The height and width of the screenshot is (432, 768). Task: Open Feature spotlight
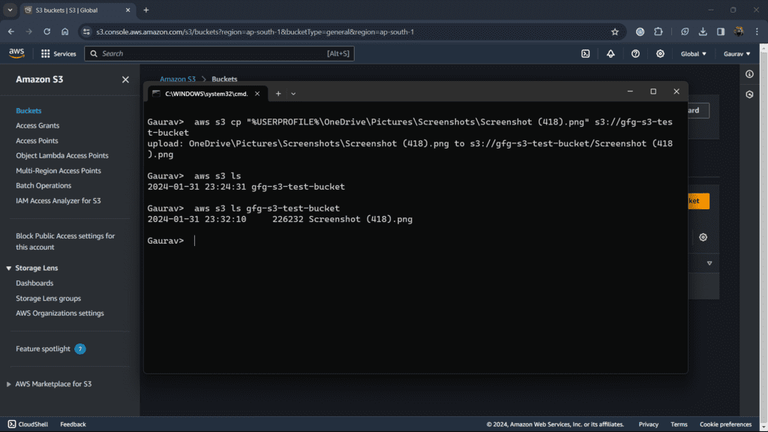(x=43, y=349)
